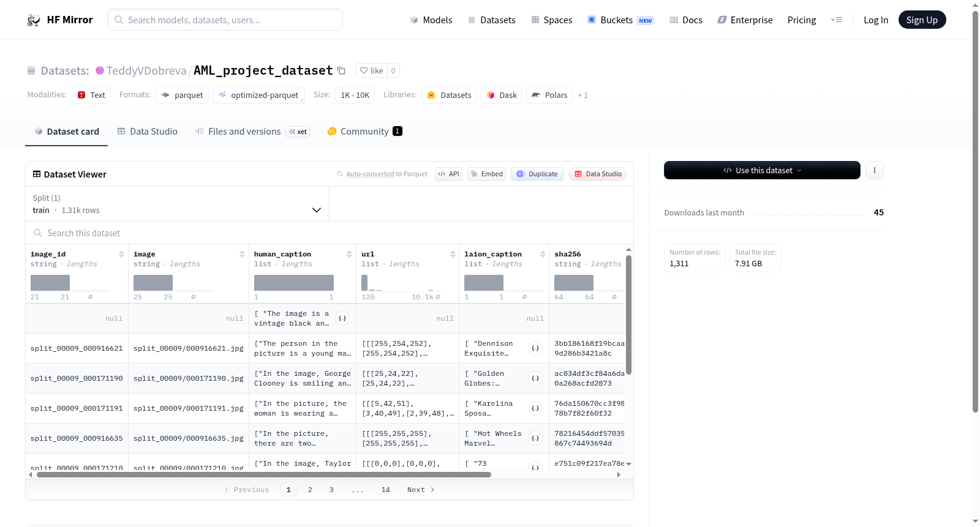This screenshot has height=527, width=980.
Task: Sort by the laion_caption column
Action: 543,254
